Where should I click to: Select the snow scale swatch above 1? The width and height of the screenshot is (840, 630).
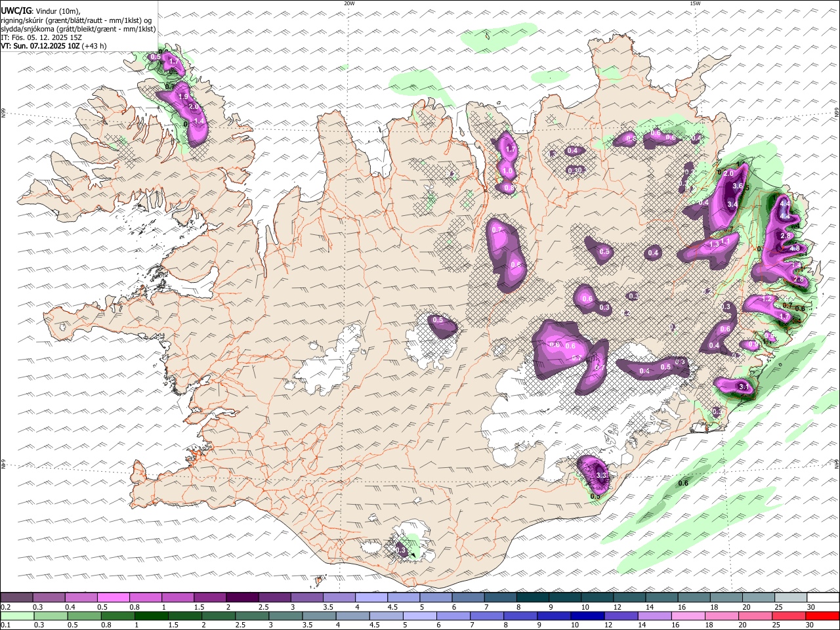tap(177, 598)
